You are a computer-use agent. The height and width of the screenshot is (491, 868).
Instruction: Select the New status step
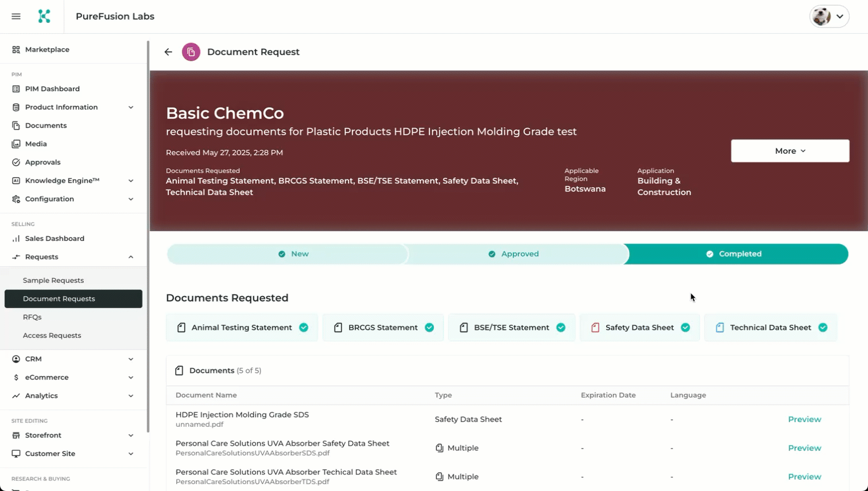(x=287, y=254)
